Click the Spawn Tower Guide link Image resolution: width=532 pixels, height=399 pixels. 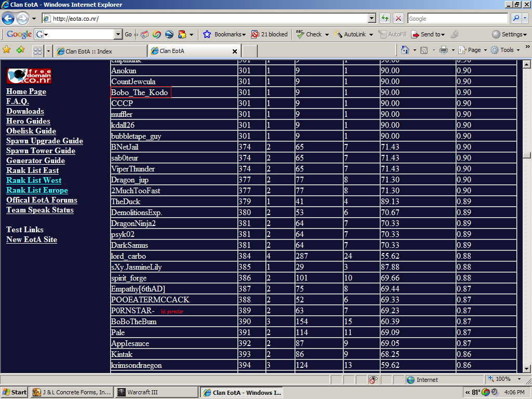pyautogui.click(x=41, y=151)
